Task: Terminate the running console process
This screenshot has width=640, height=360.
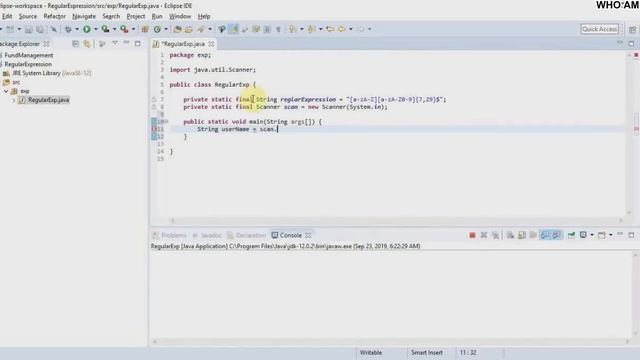Action: 472,235
